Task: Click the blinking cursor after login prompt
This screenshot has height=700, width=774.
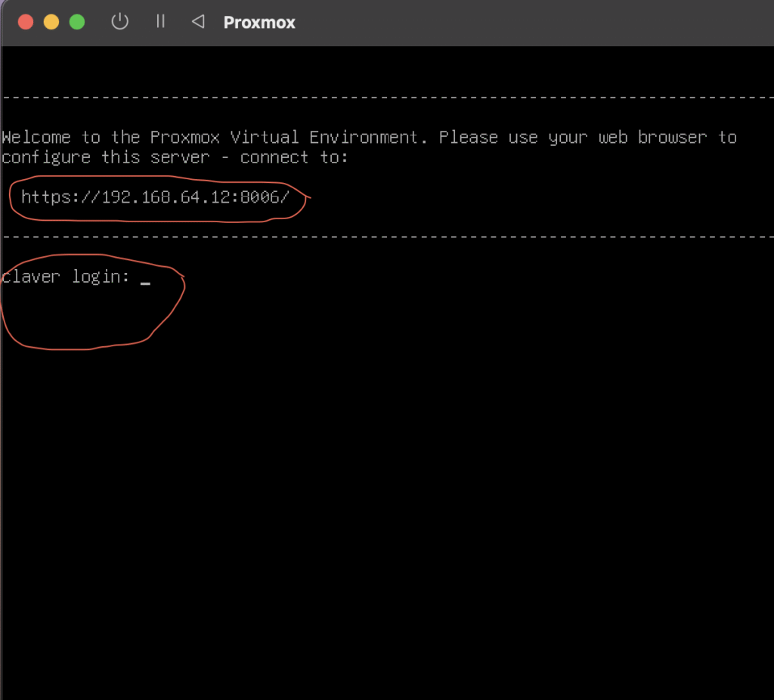Action: point(145,281)
